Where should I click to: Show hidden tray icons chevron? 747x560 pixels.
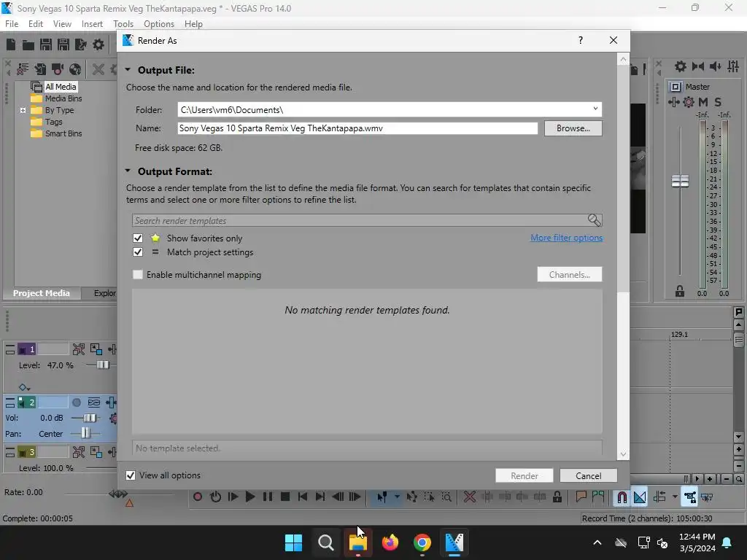click(x=597, y=542)
